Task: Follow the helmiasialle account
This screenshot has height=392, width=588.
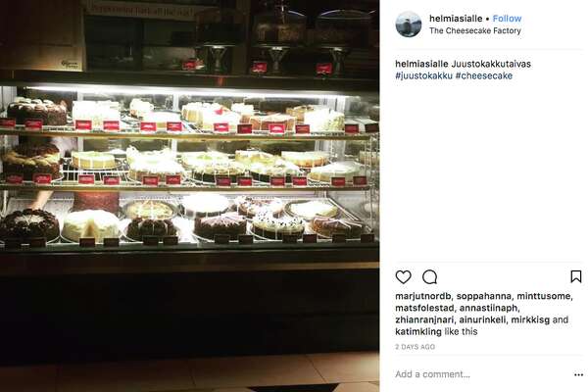Action: 507,19
